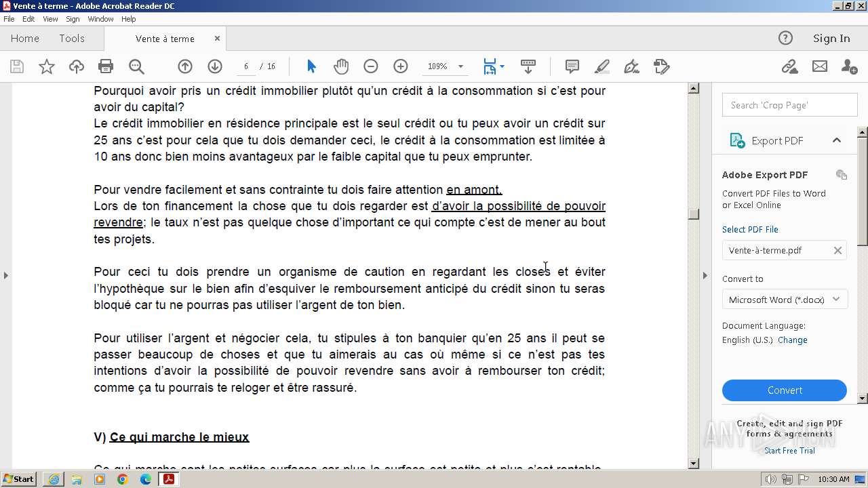Viewport: 868px width, 488px height.
Task: Open the Help menu
Action: pos(129,19)
